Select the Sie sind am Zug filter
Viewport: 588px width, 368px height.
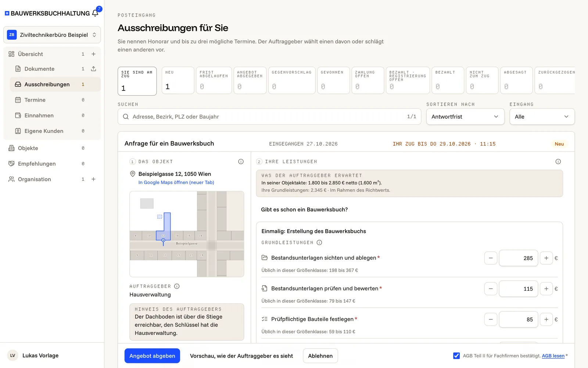pos(137,81)
